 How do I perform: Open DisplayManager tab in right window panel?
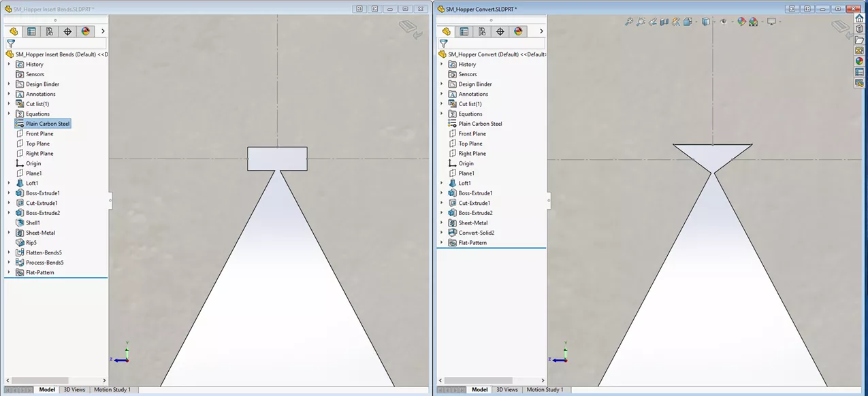(518, 31)
